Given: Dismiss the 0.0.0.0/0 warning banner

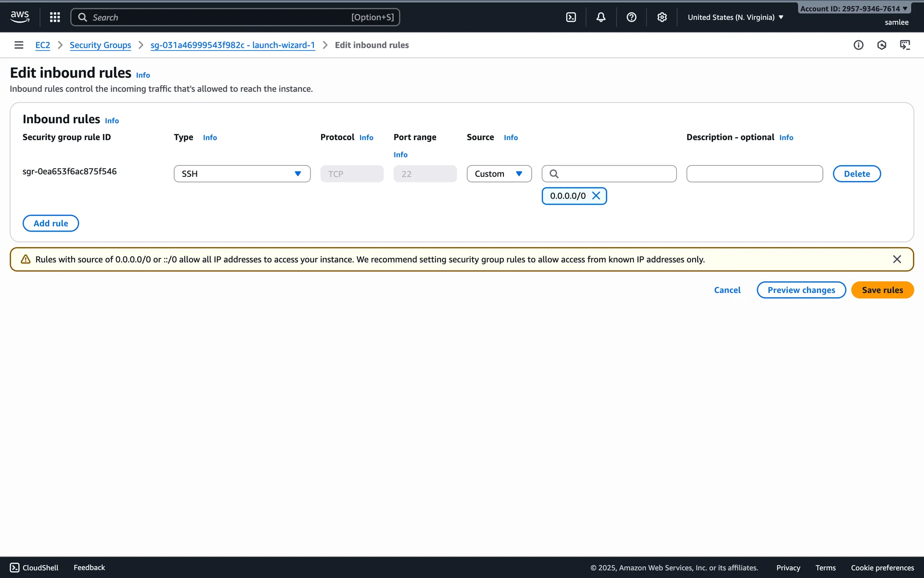Looking at the screenshot, I should click(897, 259).
